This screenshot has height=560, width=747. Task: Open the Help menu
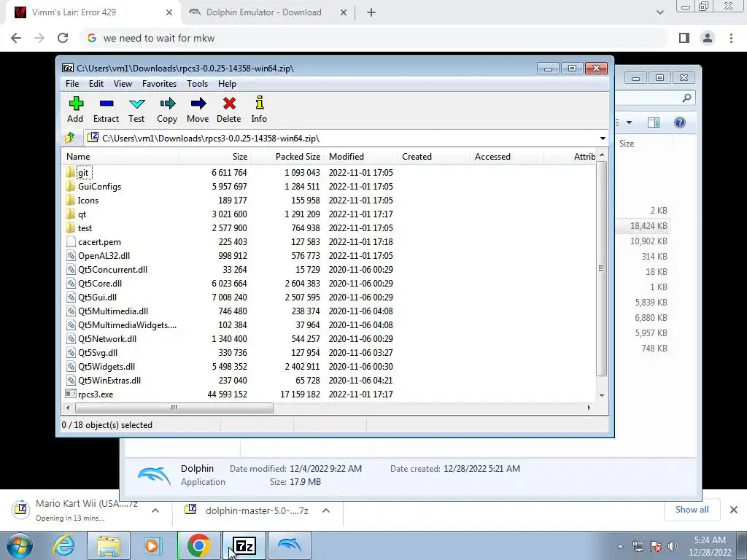pyautogui.click(x=227, y=84)
